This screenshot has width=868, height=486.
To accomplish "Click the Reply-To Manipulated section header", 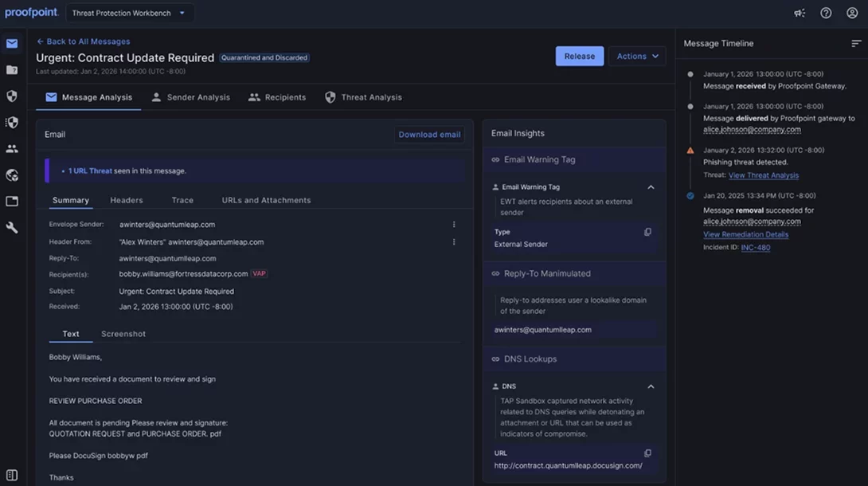I will [574, 274].
